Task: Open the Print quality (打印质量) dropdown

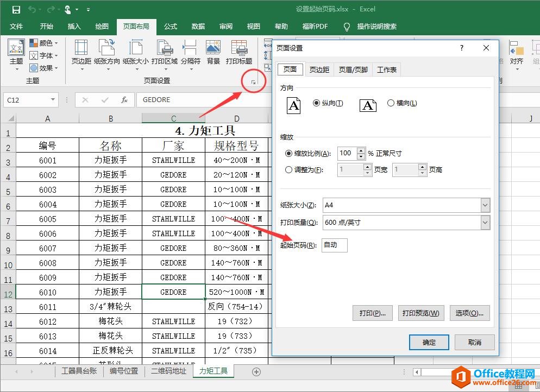Action: click(x=485, y=222)
